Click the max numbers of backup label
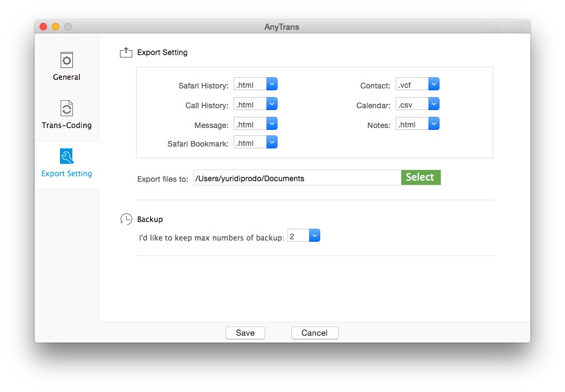This screenshot has height=392, width=565. [x=211, y=238]
